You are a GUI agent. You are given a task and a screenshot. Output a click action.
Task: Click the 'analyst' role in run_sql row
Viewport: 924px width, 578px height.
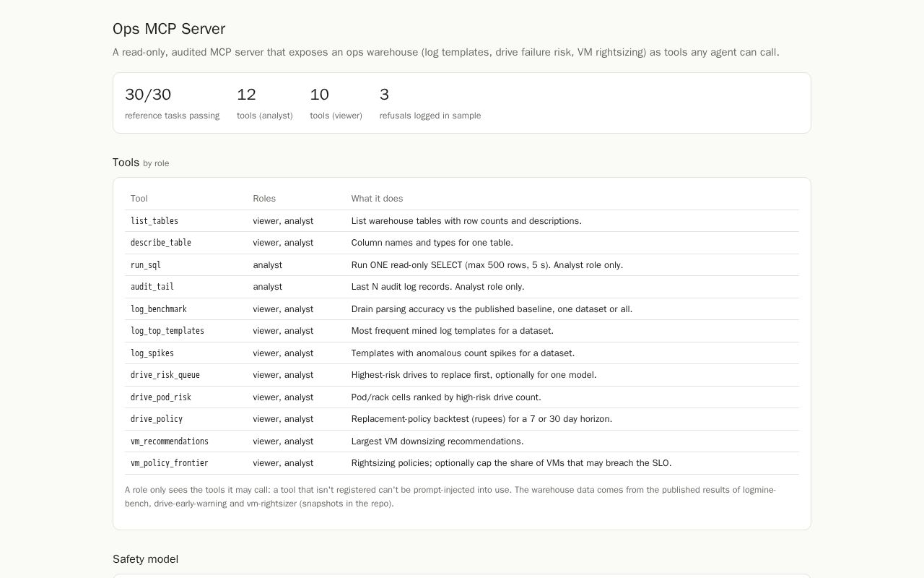pos(268,265)
